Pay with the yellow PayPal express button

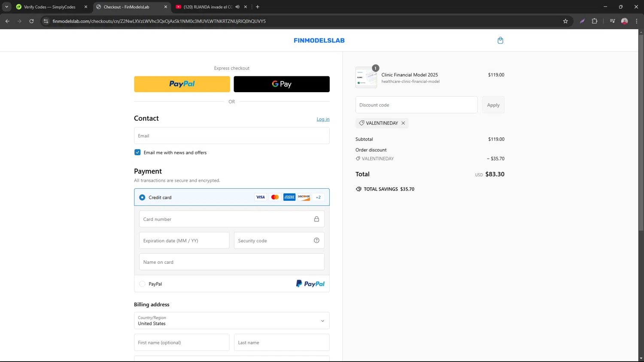(182, 84)
